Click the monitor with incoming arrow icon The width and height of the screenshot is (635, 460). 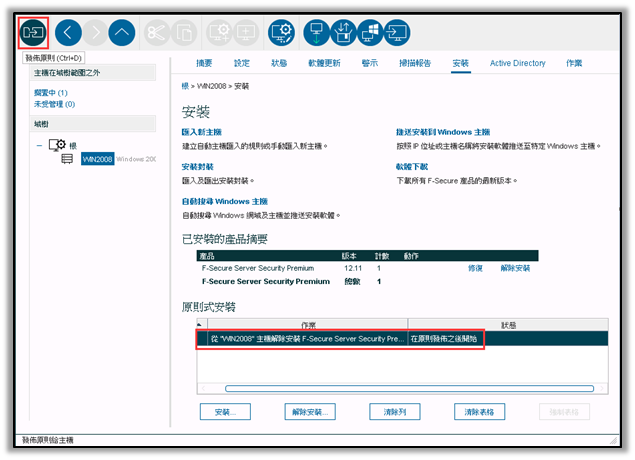coord(397,32)
